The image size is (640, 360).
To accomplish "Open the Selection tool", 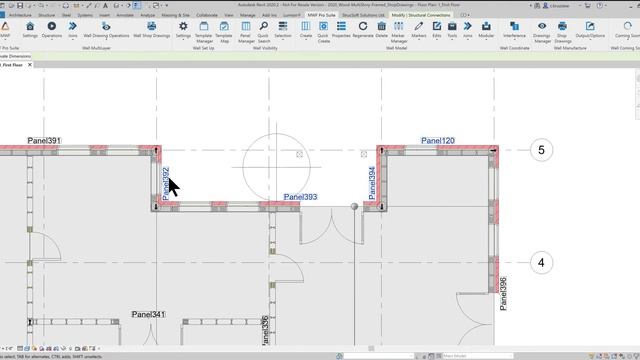I will [x=282, y=29].
